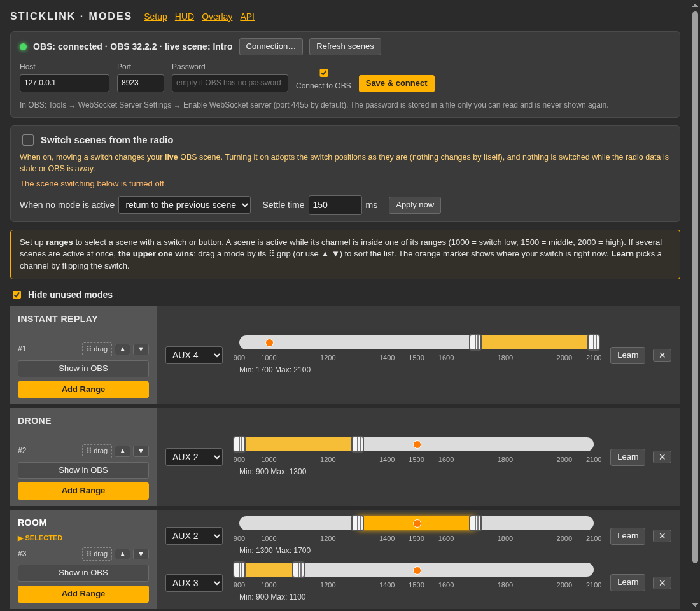Remove the Room AUX 3 range
Image resolution: width=700 pixels, height=611 pixels.
(662, 583)
